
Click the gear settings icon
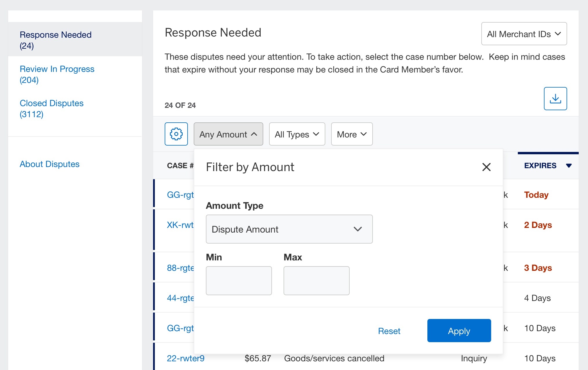(x=176, y=134)
